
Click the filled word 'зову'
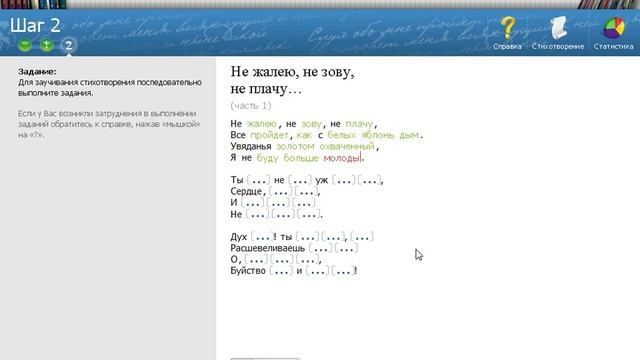click(x=311, y=124)
